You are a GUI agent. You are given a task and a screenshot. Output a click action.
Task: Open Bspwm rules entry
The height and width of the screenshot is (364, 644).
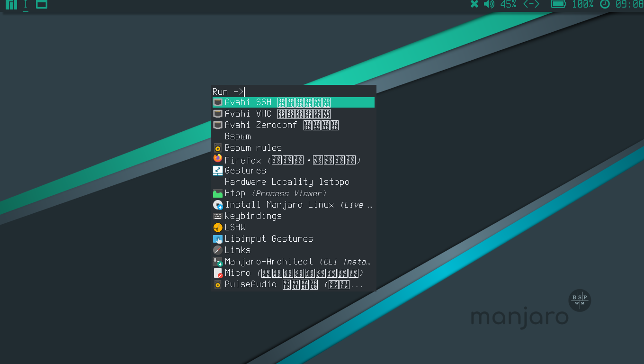pyautogui.click(x=294, y=148)
